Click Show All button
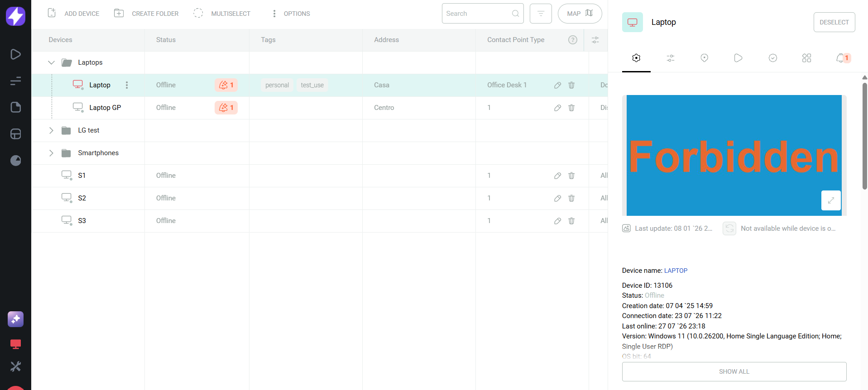 pos(734,371)
